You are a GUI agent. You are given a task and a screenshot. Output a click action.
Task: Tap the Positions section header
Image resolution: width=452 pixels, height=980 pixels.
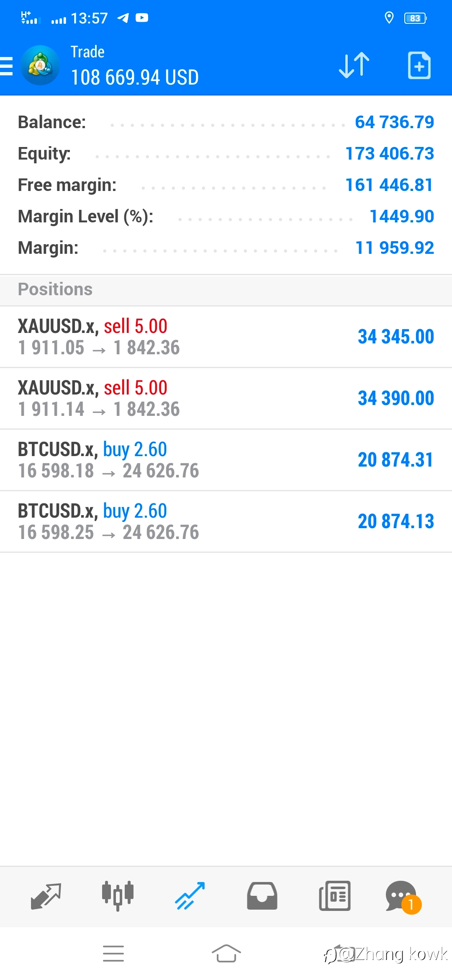point(226,290)
